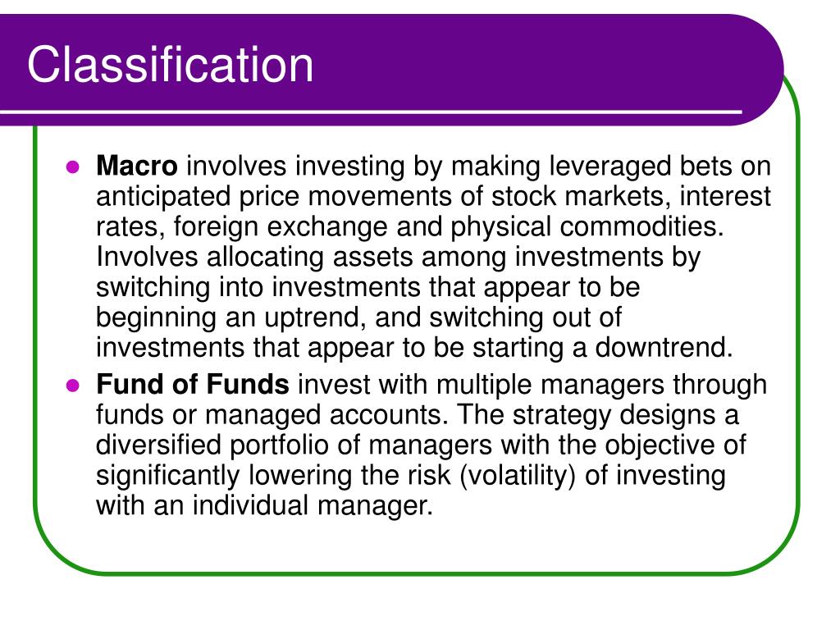Click the phrase diversified portfolio
Screen dimensions: 840x630
pyautogui.click(x=224, y=445)
